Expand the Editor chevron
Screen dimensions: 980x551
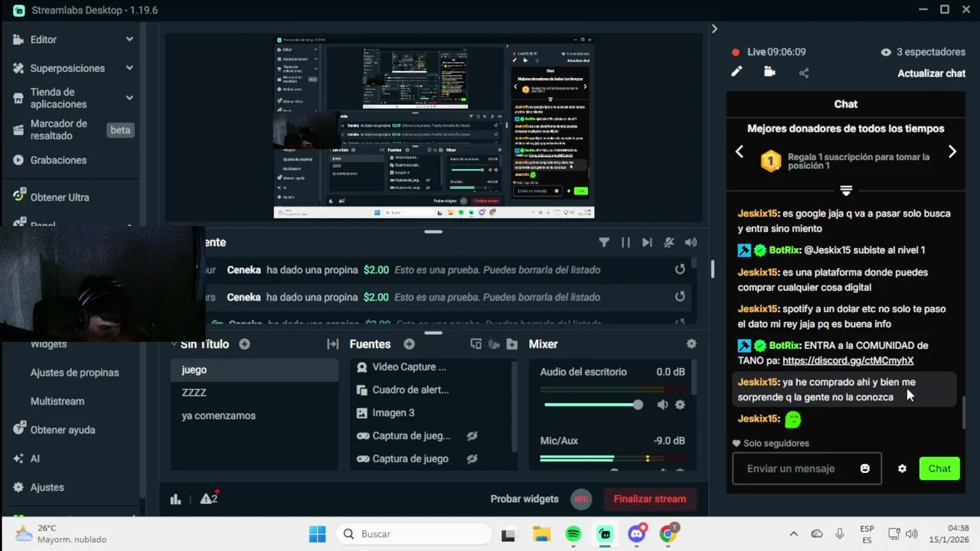pos(129,39)
